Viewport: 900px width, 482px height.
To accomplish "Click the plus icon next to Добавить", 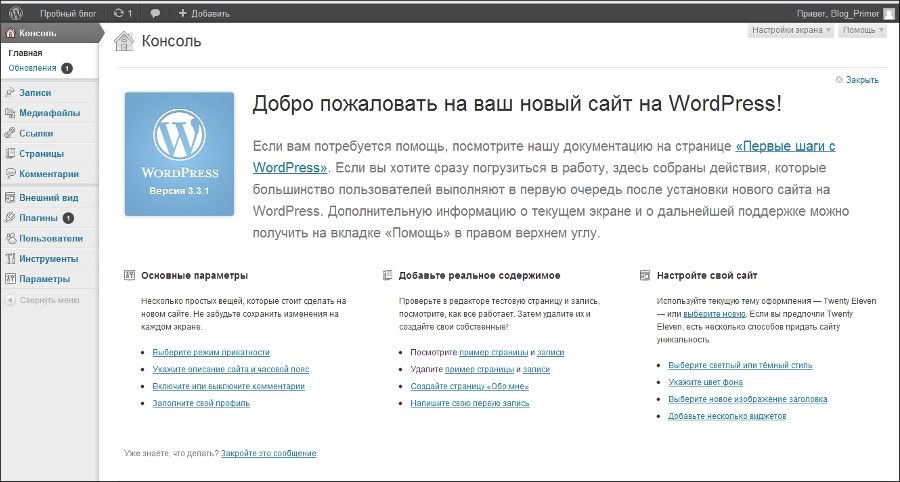I will [183, 13].
